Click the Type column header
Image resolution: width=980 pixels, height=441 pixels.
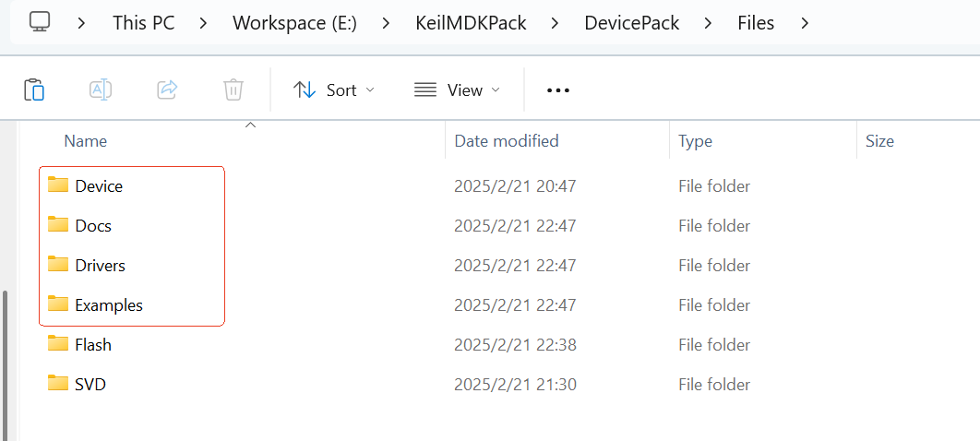point(695,141)
